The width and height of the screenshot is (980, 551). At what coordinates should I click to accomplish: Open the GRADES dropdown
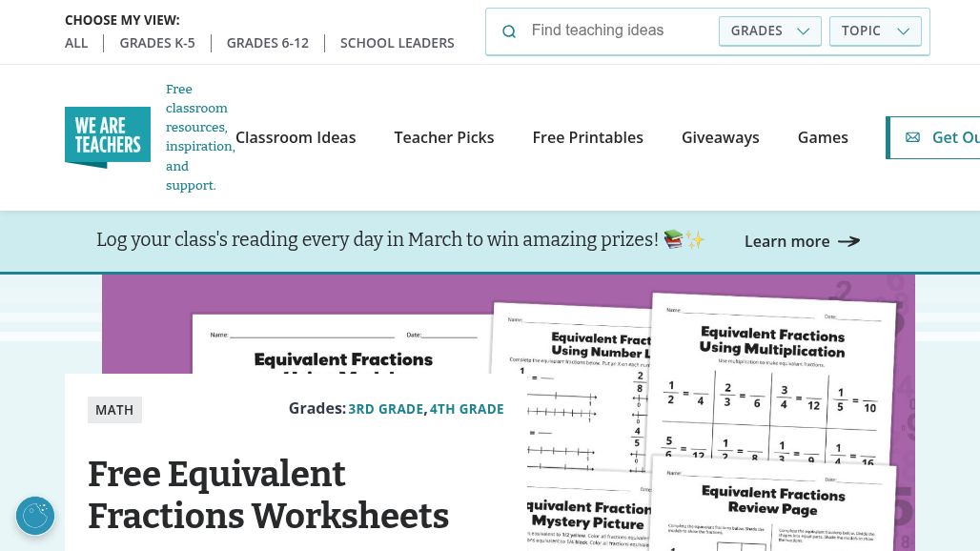769,31
